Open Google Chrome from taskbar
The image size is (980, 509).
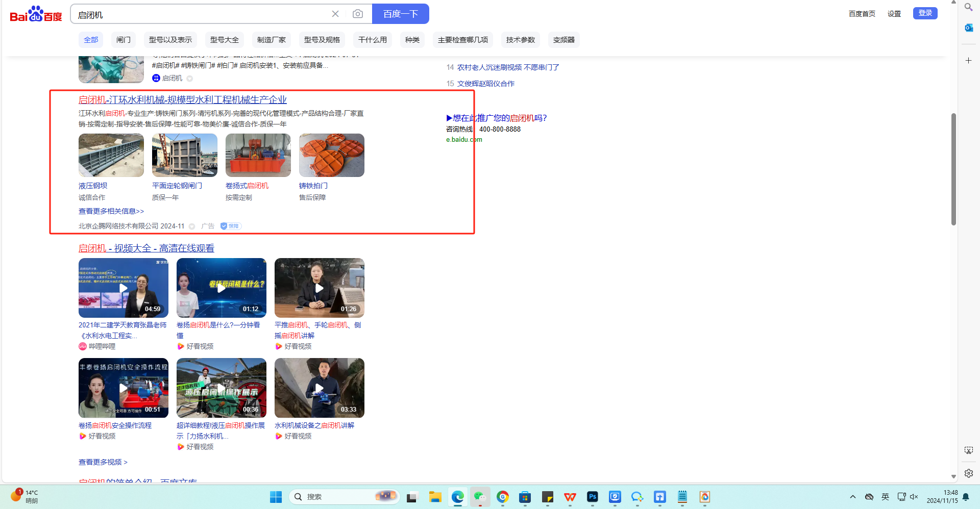point(502,497)
